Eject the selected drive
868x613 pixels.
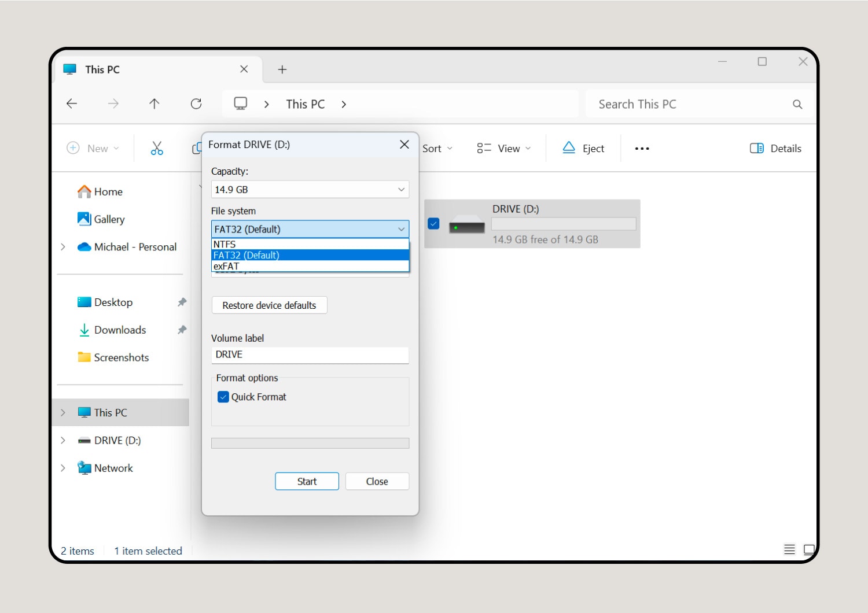(x=583, y=148)
